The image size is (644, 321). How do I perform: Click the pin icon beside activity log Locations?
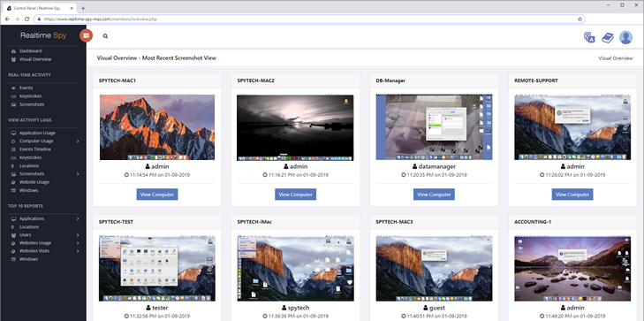(13, 166)
